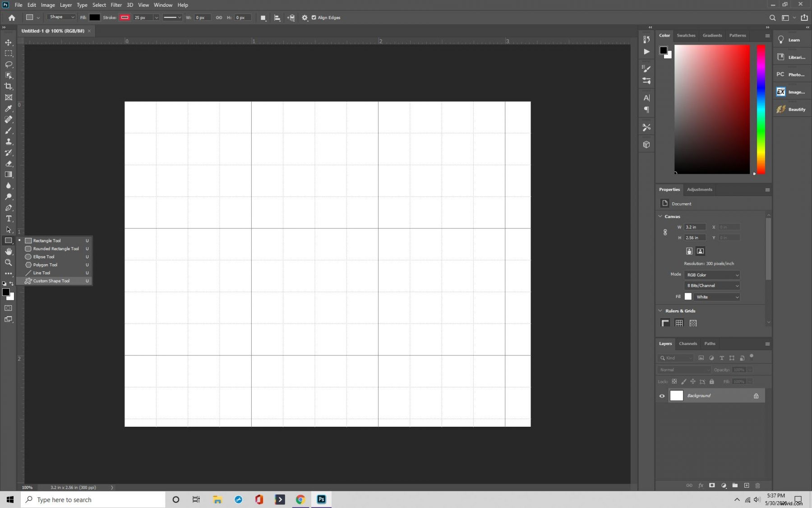
Task: Select the Horizontal Type tool
Action: [x=9, y=219]
